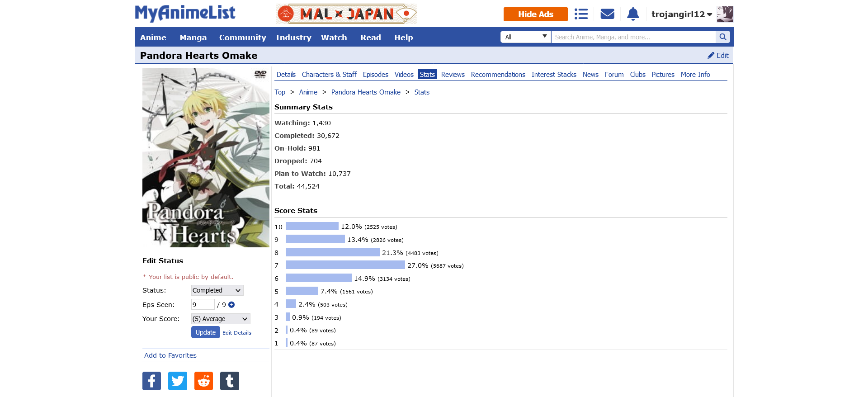Select the Stats tab
Viewport: 868px width, 397px height.
427,75
